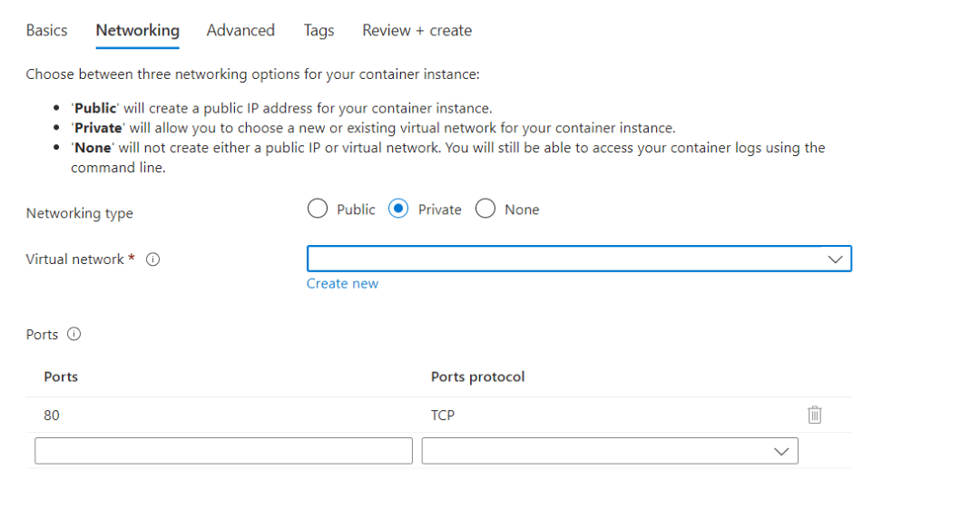Open the empty Ports protocol dropdown
980x529 pixels.
[610, 451]
